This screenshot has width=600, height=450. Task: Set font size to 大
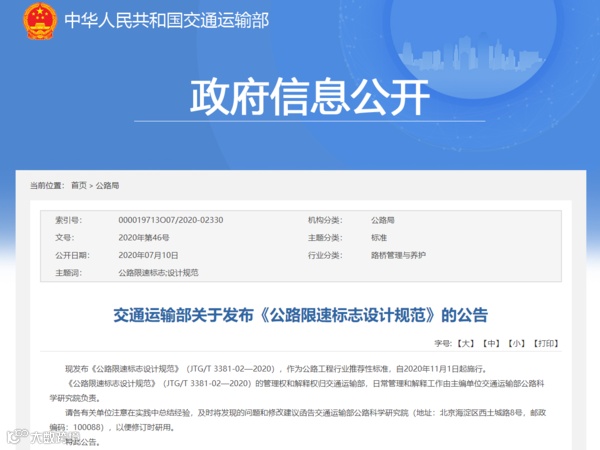click(x=466, y=343)
